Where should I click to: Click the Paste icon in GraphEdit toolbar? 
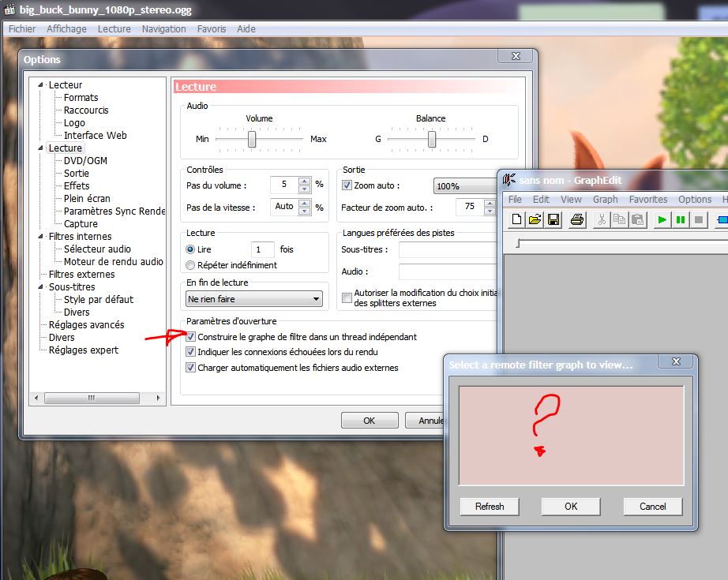[x=638, y=219]
